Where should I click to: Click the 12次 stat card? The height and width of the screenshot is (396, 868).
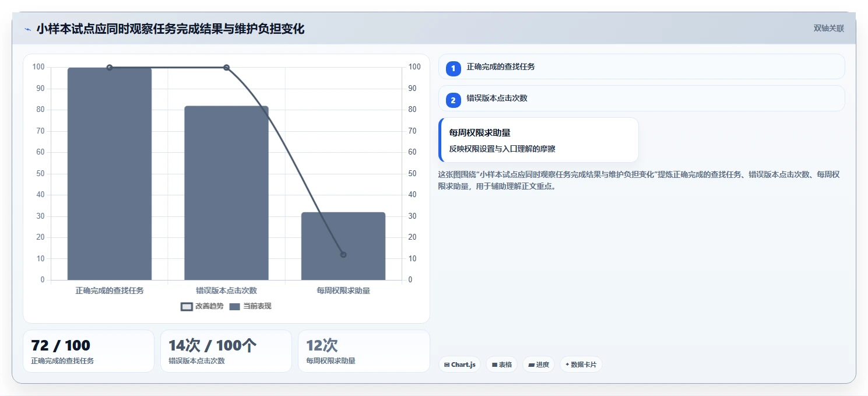(x=364, y=351)
